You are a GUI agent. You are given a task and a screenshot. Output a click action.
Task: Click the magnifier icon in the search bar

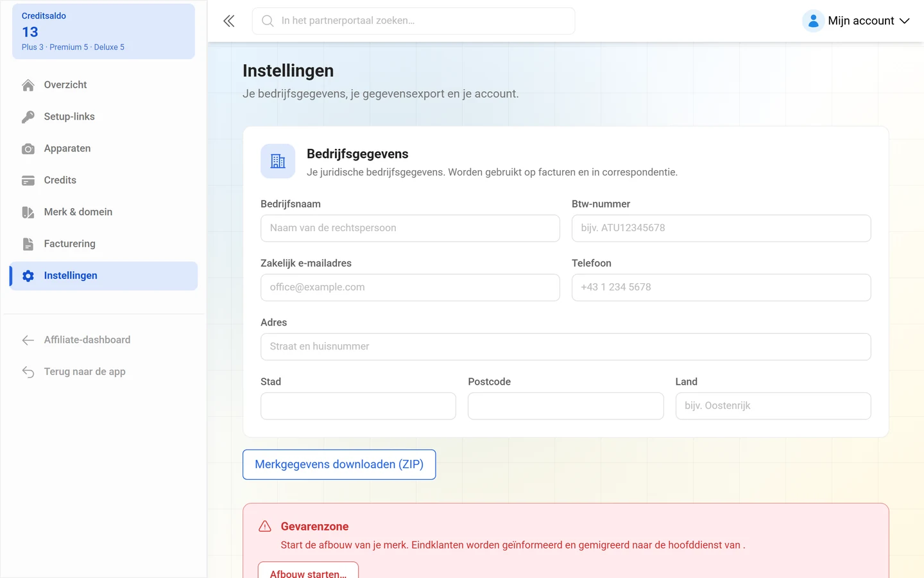268,21
